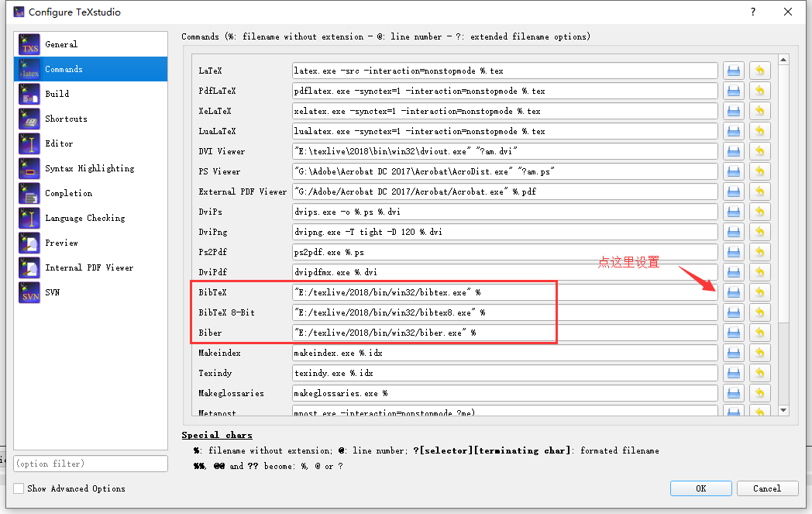Image resolution: width=812 pixels, height=514 pixels.
Task: Go to SVN settings page
Action: (91, 293)
